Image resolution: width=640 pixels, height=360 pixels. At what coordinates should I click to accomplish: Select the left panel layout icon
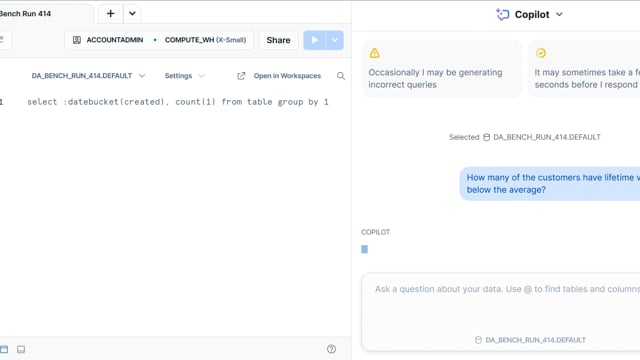(4, 349)
